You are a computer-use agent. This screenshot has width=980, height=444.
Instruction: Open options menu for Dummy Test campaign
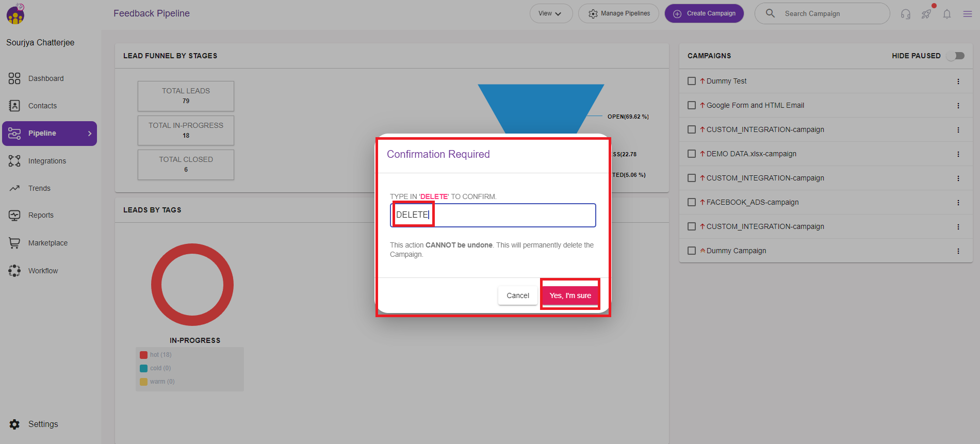click(x=958, y=81)
